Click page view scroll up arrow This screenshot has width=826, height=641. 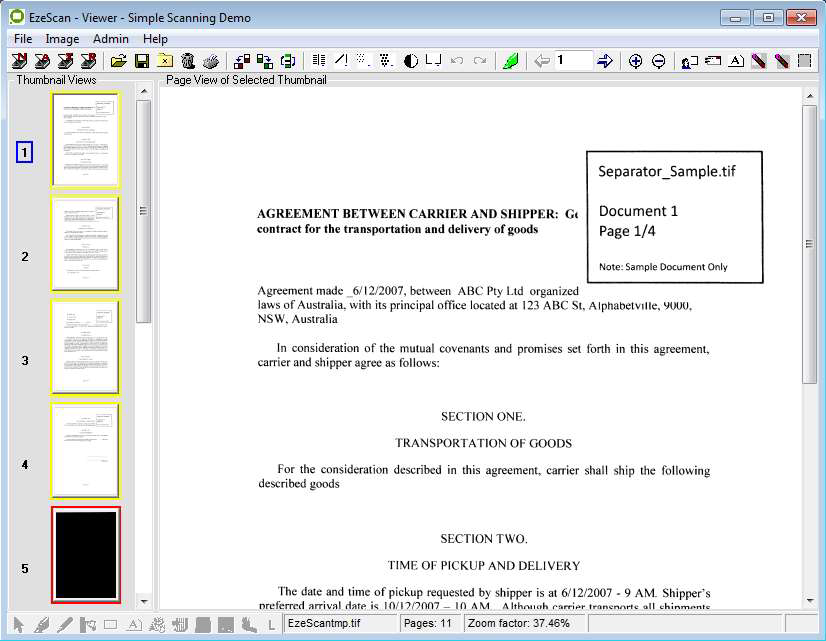tap(810, 94)
